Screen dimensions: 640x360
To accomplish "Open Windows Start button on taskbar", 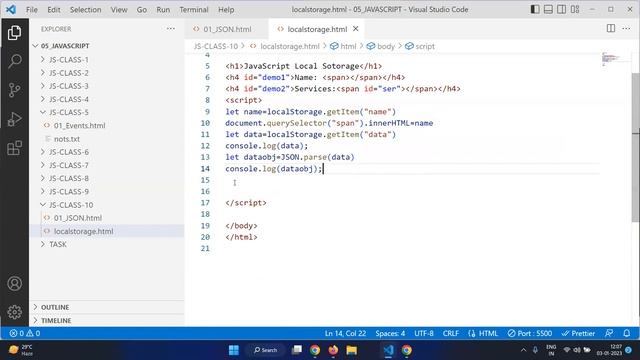I will (233, 350).
